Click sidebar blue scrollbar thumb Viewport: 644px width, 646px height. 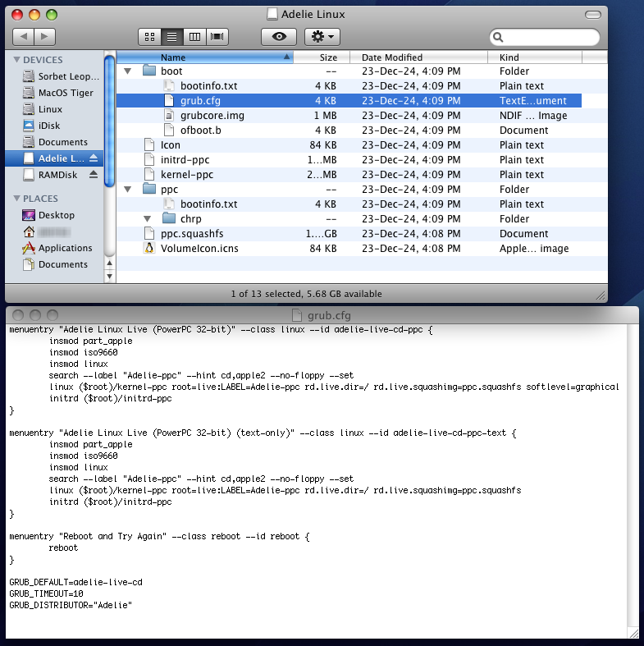click(110, 121)
